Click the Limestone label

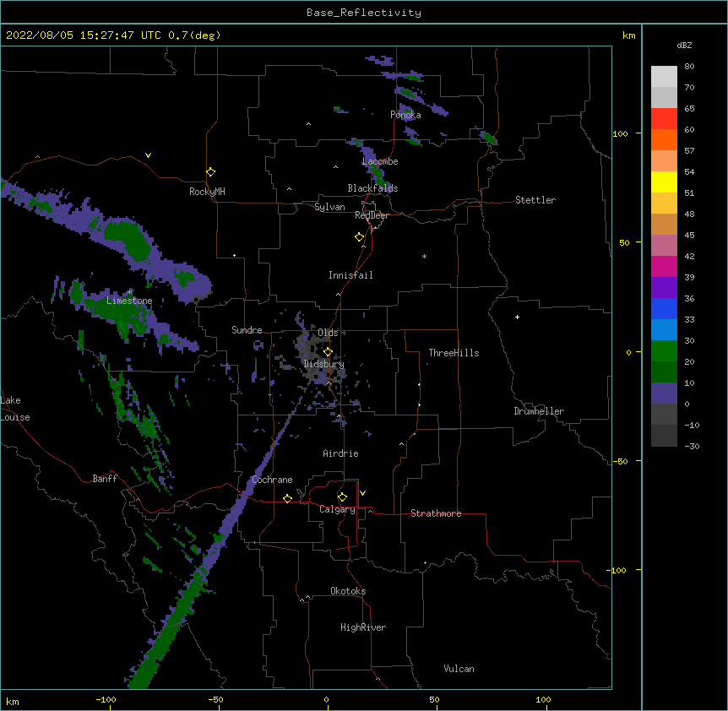129,301
